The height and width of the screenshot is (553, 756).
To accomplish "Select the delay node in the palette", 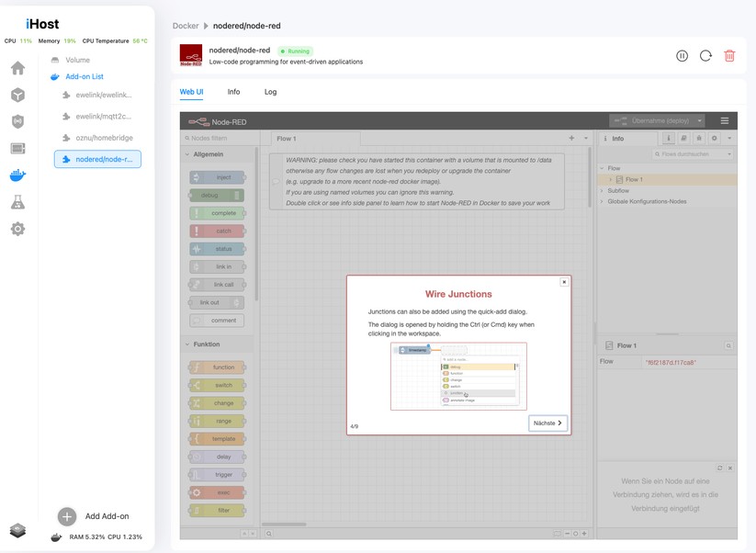I will tap(218, 456).
